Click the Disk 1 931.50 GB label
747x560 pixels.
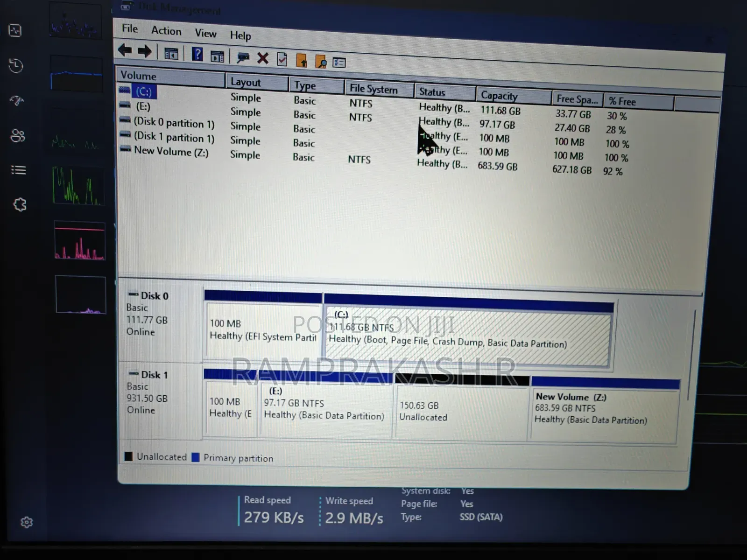pos(147,399)
